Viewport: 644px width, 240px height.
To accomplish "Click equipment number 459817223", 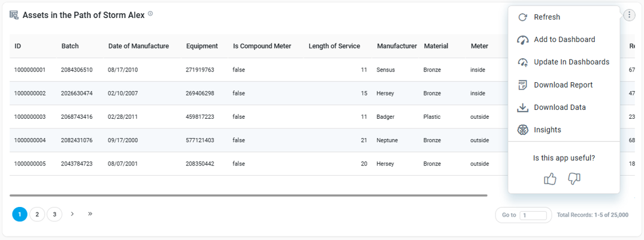I will coord(200,117).
